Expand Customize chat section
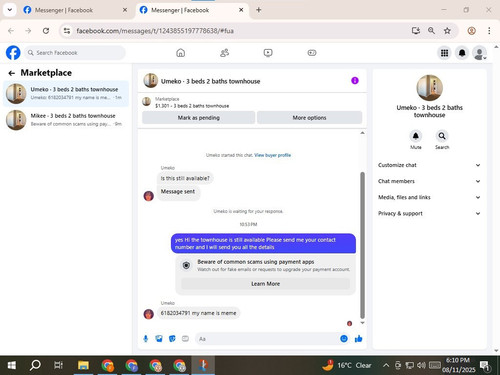The width and height of the screenshot is (500, 375). point(429,165)
